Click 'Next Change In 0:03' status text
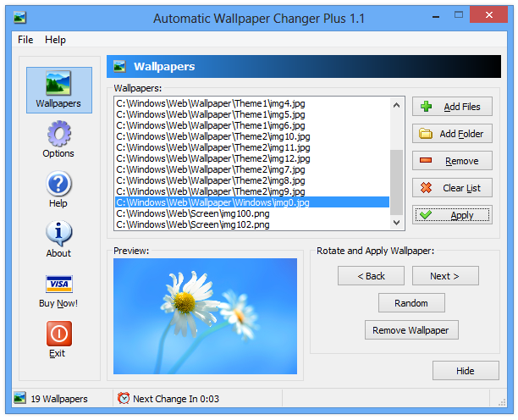518x420 pixels. [176, 399]
